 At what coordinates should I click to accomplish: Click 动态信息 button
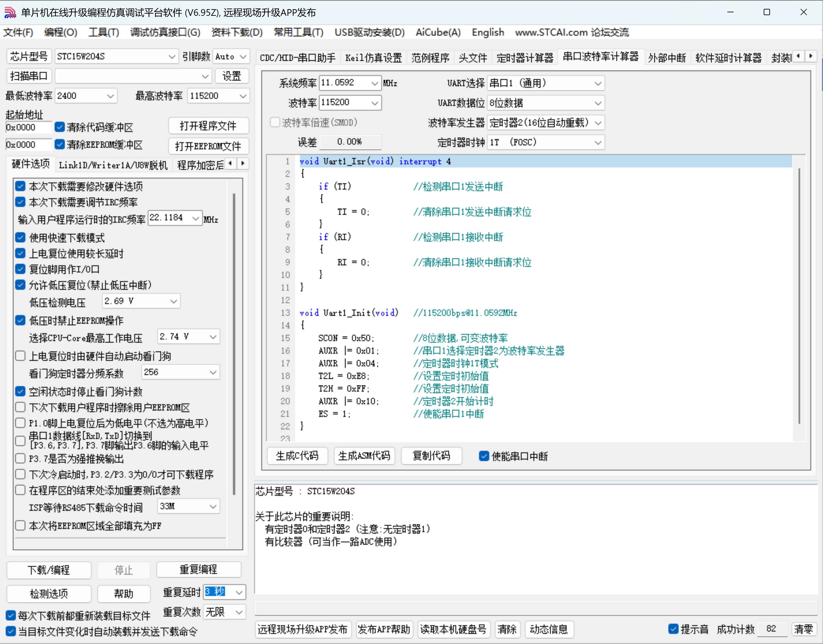pos(549,629)
